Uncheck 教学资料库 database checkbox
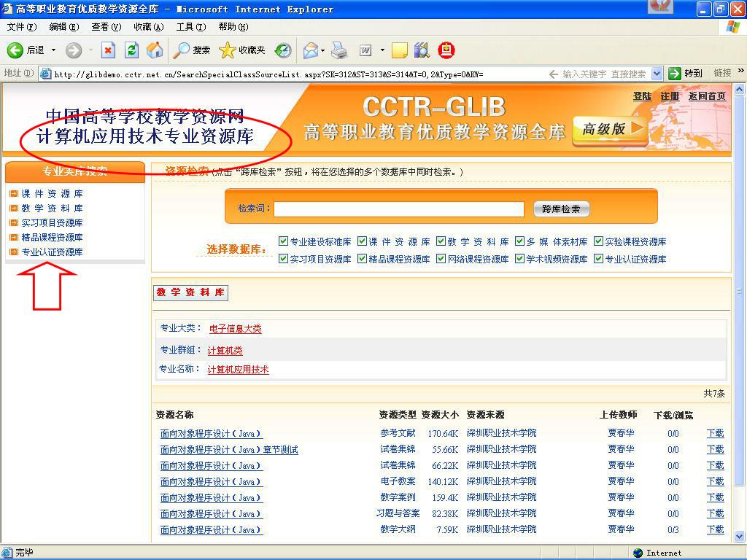 point(441,241)
